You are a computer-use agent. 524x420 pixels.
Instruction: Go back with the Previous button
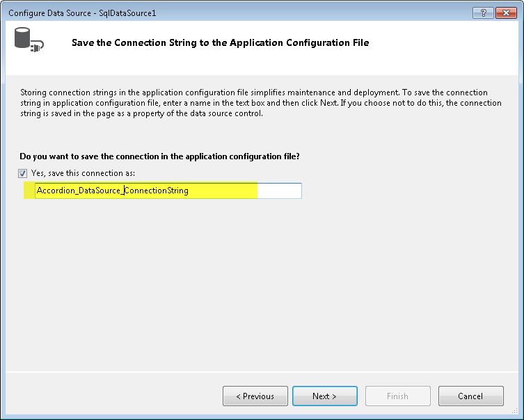pos(255,396)
